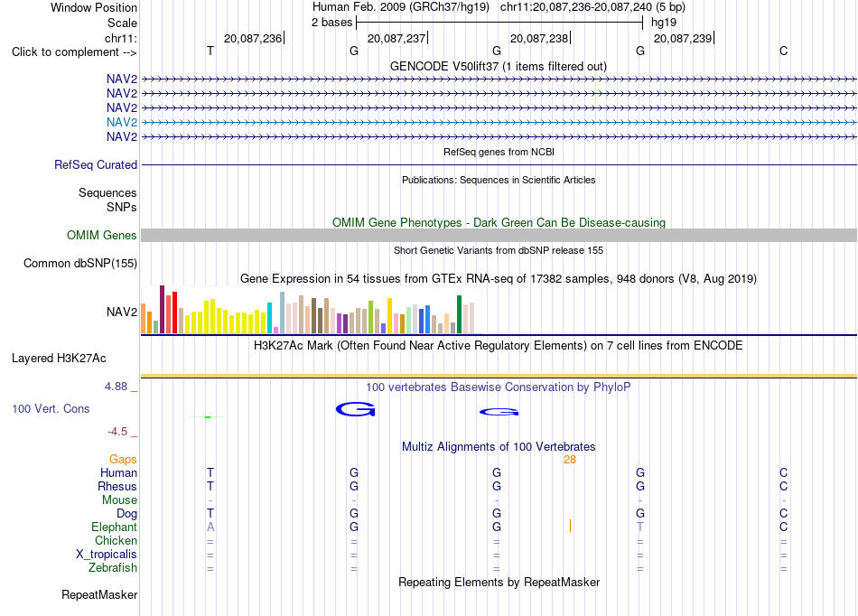This screenshot has width=858, height=616.
Task: Click the X_tropicalis alignment row label
Action: coord(107,555)
